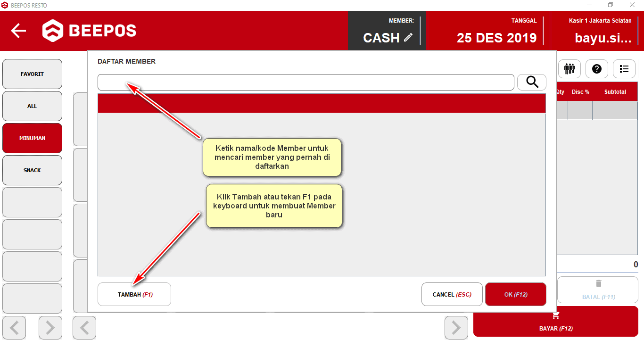Click the date 25 DES 2019
The width and height of the screenshot is (644, 348).
click(496, 38)
